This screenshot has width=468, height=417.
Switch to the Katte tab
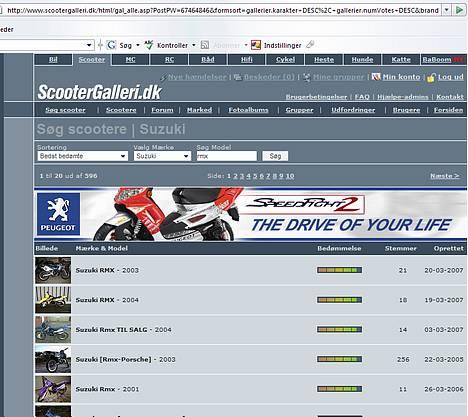[x=401, y=60]
